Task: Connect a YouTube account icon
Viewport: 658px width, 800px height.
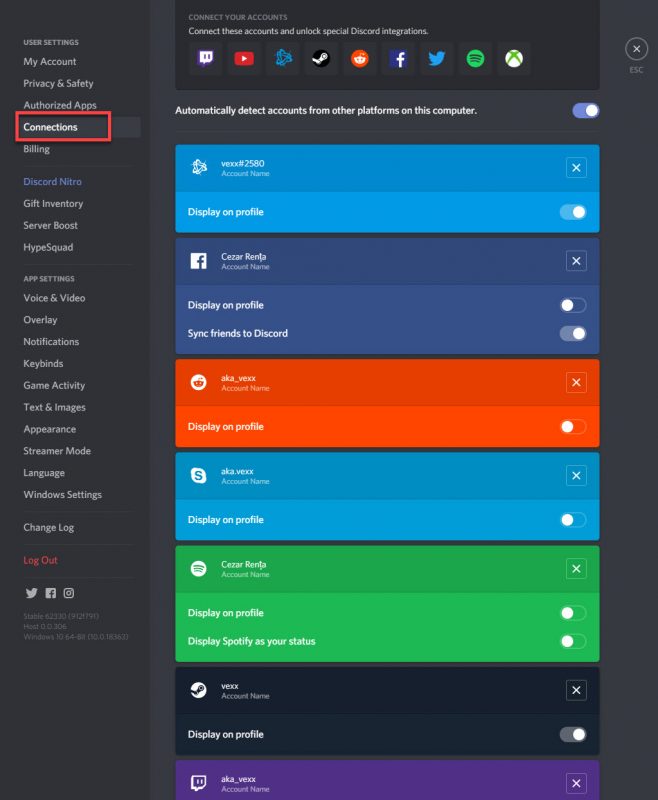Action: coord(244,59)
